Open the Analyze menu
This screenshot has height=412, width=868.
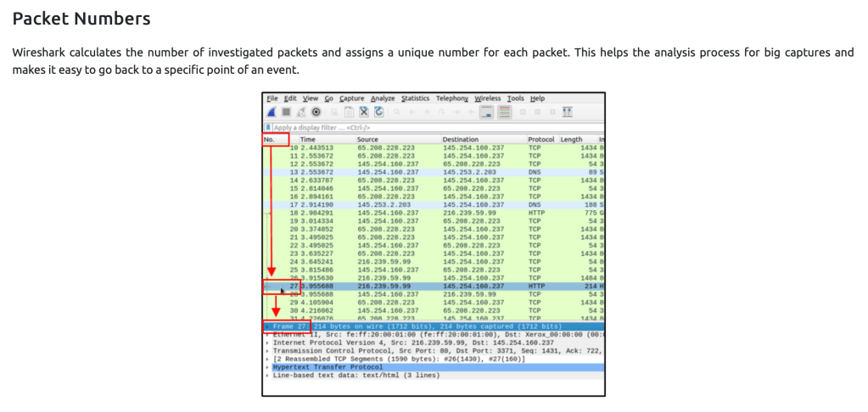pos(383,98)
